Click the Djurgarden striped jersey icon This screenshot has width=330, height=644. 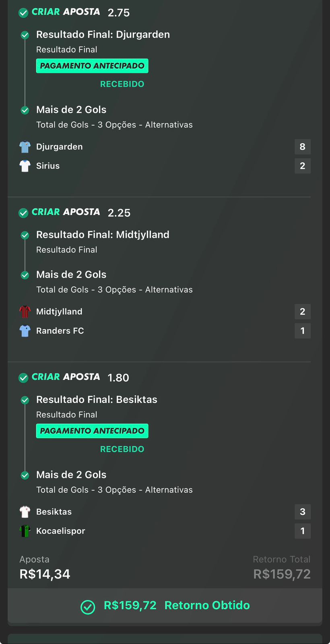click(25, 147)
